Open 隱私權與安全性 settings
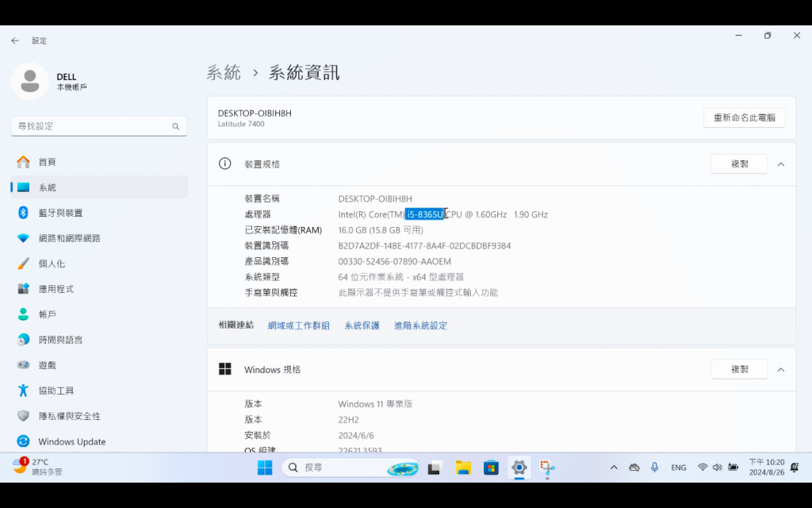 pyautogui.click(x=99, y=416)
